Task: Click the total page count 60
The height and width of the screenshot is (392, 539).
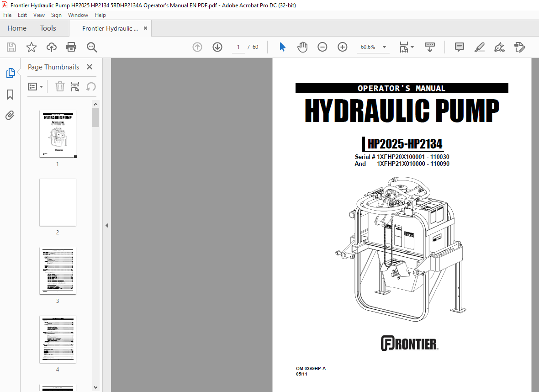Action: coord(255,47)
